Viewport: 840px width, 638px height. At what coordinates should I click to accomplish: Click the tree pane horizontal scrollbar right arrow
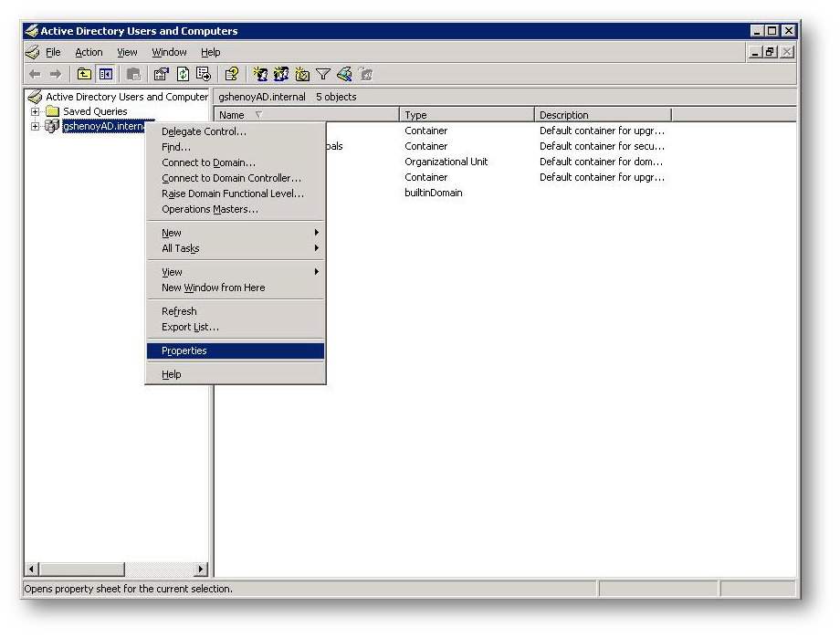tap(201, 570)
